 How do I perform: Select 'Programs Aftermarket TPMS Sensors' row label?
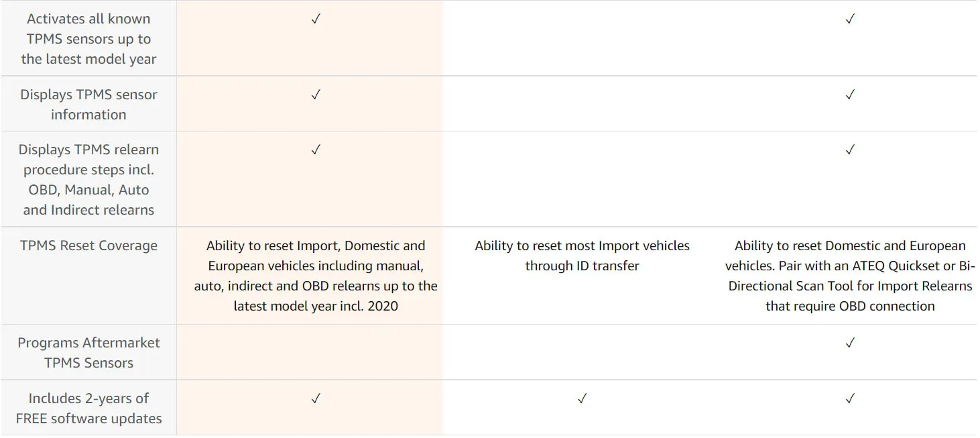point(88,353)
